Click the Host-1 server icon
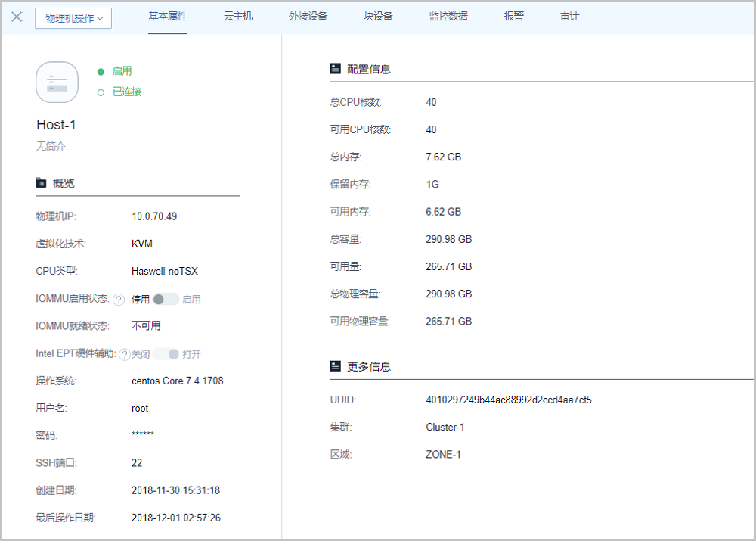This screenshot has width=756, height=541. point(57,82)
